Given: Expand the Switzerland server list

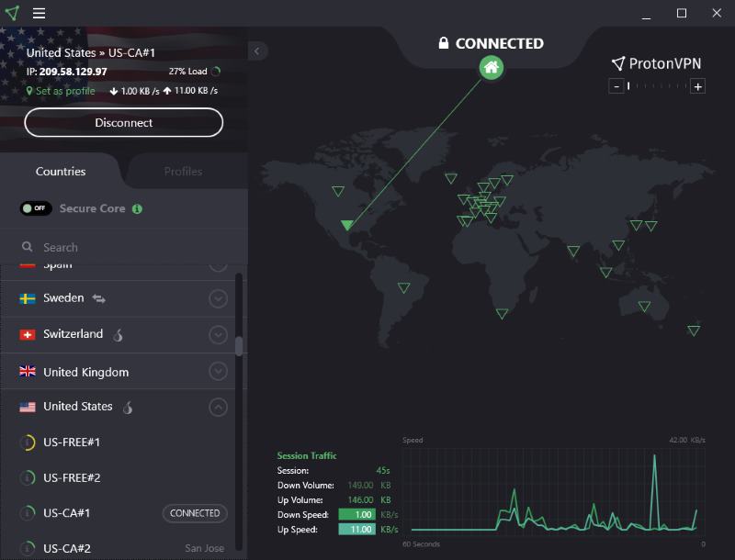Looking at the screenshot, I should coord(218,335).
